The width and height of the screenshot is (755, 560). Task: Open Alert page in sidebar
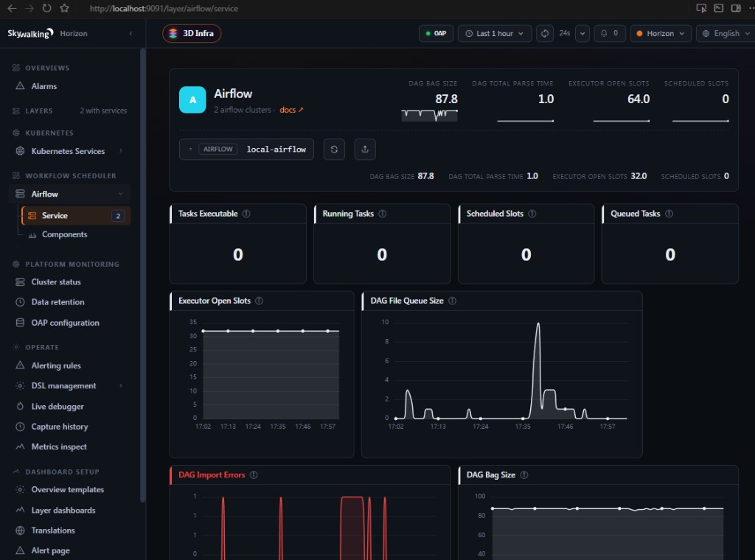coord(70,550)
